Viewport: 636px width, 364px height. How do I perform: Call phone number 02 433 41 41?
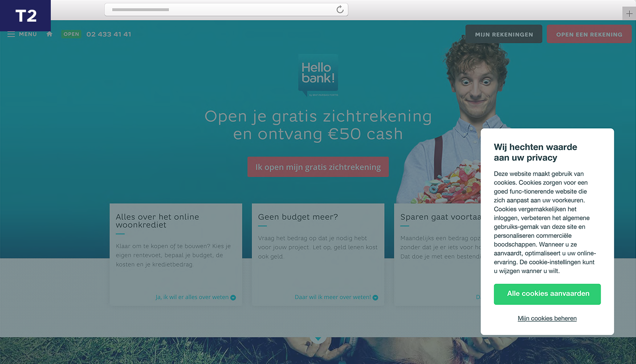pyautogui.click(x=109, y=34)
